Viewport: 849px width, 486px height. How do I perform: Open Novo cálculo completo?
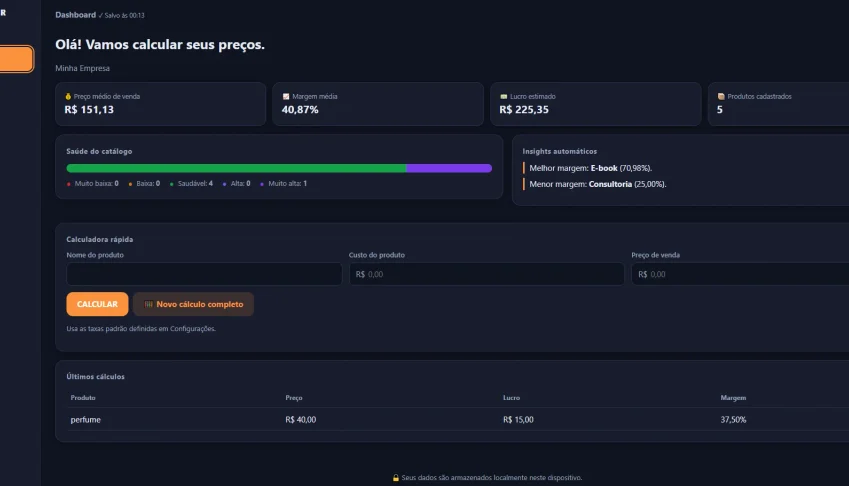coord(193,304)
